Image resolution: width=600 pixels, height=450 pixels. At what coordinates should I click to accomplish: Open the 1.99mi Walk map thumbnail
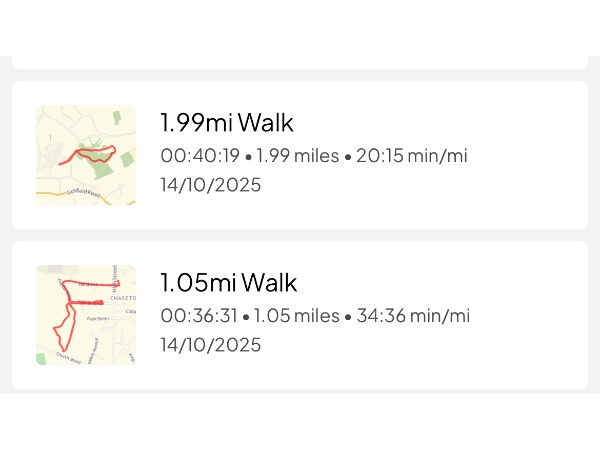(86, 155)
